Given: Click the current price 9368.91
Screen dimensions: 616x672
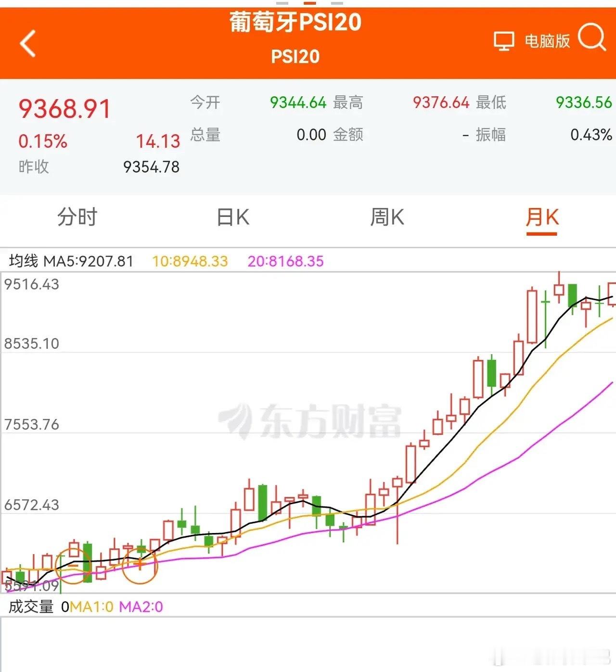Looking at the screenshot, I should pos(65,108).
